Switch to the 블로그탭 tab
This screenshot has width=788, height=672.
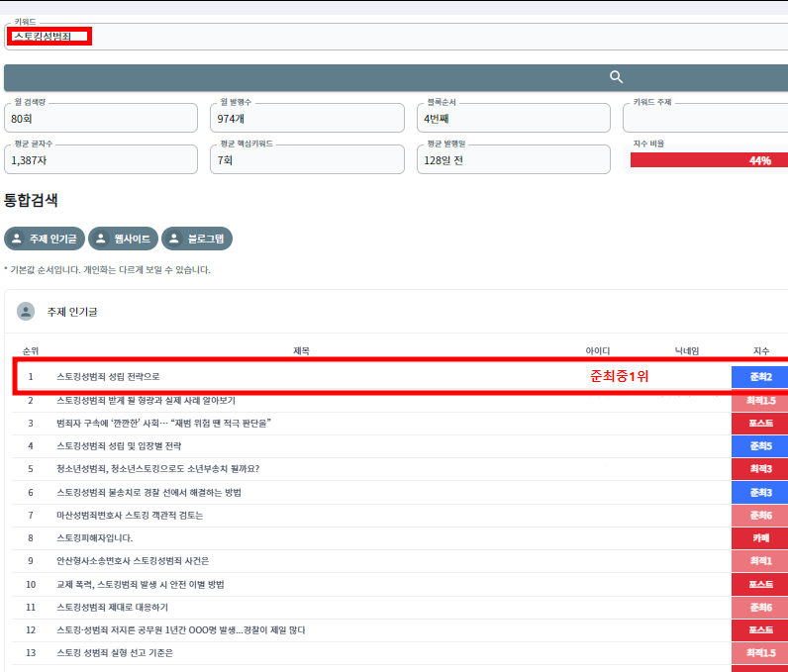(x=196, y=239)
